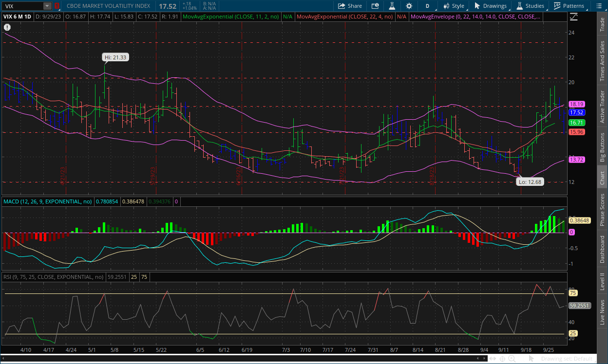The height and width of the screenshot is (364, 608).
Task: Click the red MovAvgExponential (CLOSE, 22, 4, no) label
Action: (344, 16)
